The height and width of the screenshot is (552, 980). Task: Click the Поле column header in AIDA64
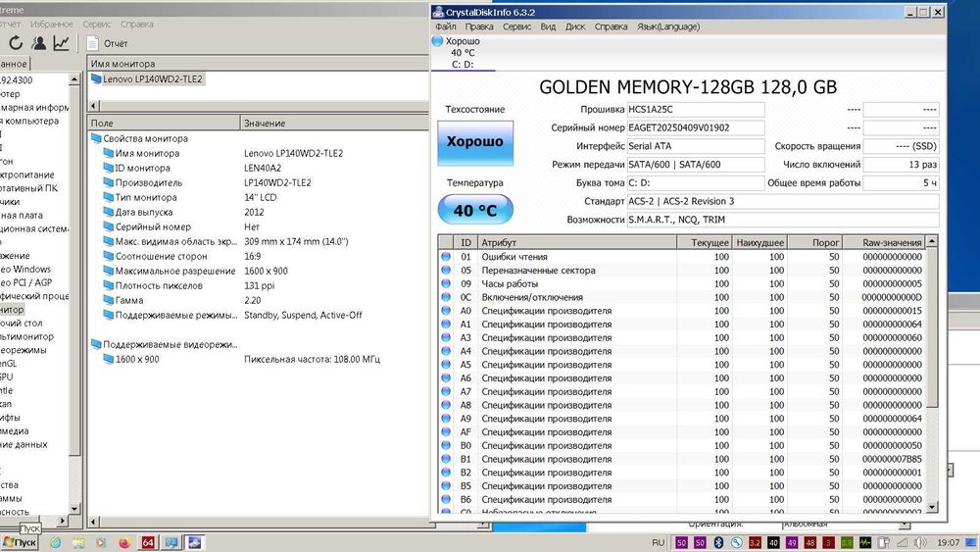tap(164, 124)
